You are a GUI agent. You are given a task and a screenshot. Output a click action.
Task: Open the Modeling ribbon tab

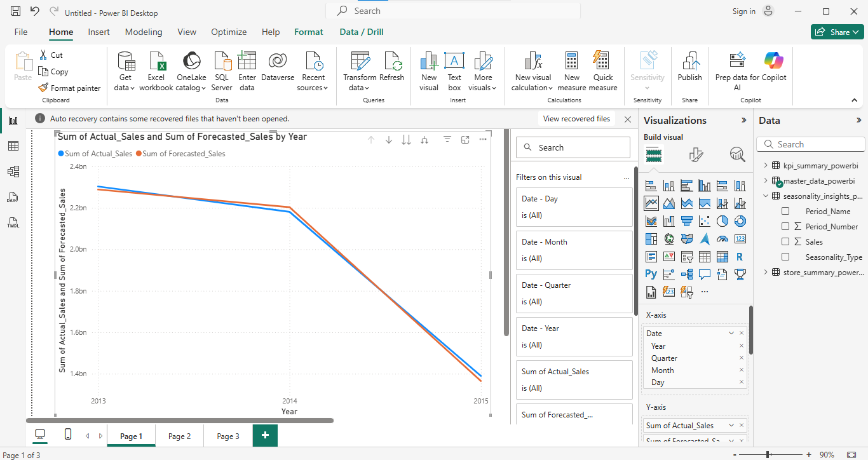point(144,32)
